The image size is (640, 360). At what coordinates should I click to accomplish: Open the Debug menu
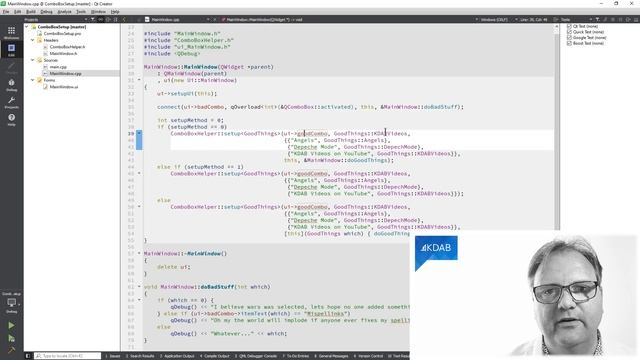click(x=47, y=12)
